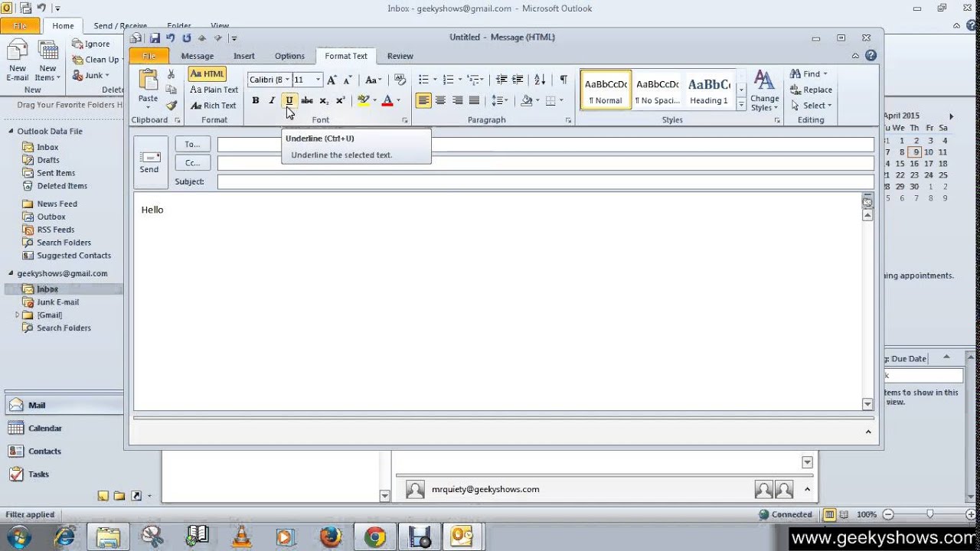Open the font size dropdown
The height and width of the screenshot is (551, 980).
tap(318, 80)
